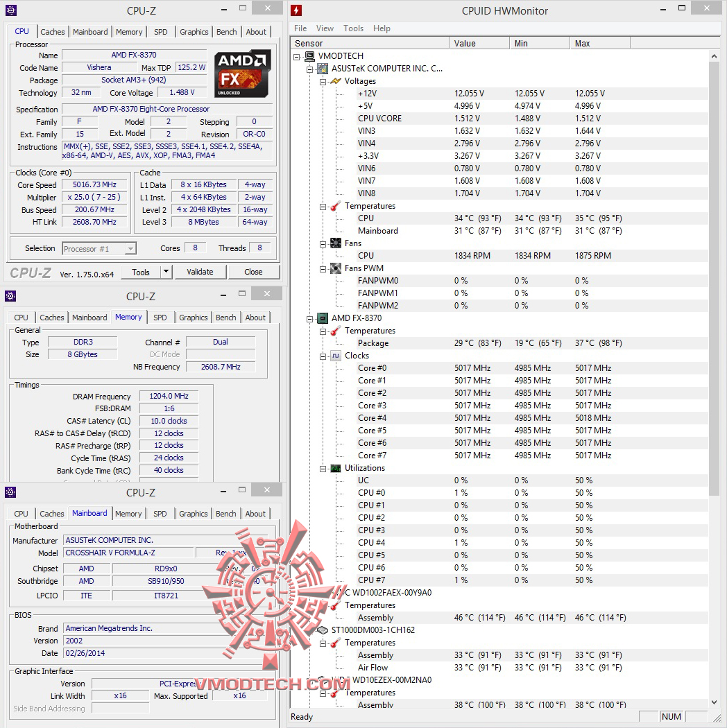
Task: Click scrollbar up arrow in HWMonitor
Action: [x=714, y=56]
